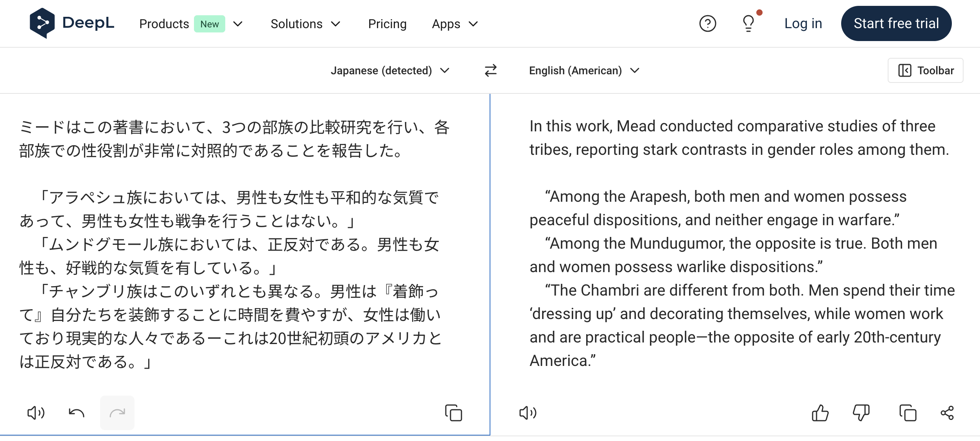Redo the last edit in source text
The height and width of the screenshot is (441, 980).
[x=117, y=412]
